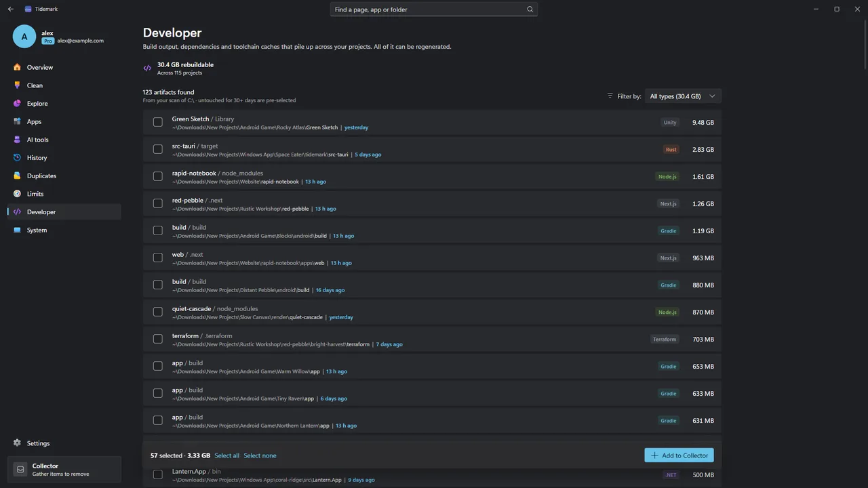Click the Tidemark app logo icon
This screenshot has width=868, height=488.
pos(28,9)
